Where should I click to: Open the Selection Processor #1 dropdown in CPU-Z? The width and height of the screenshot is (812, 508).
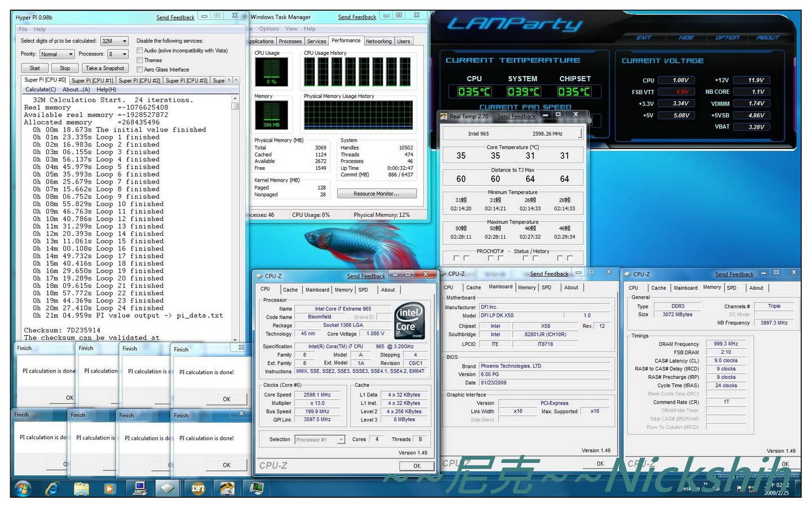(x=320, y=439)
